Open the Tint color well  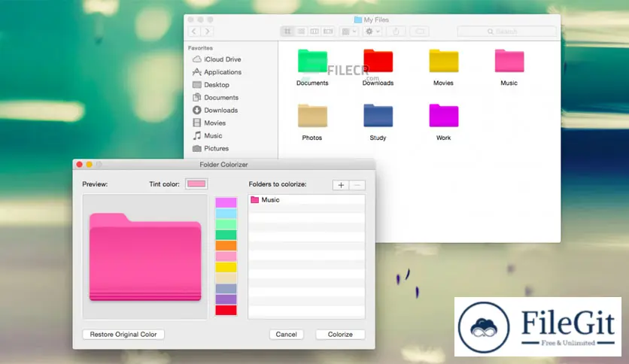(196, 184)
